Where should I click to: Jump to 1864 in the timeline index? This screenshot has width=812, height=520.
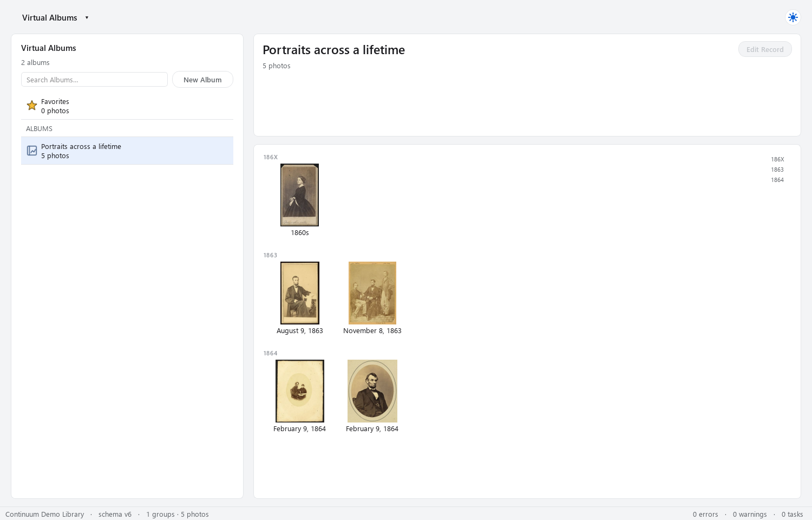tap(777, 180)
